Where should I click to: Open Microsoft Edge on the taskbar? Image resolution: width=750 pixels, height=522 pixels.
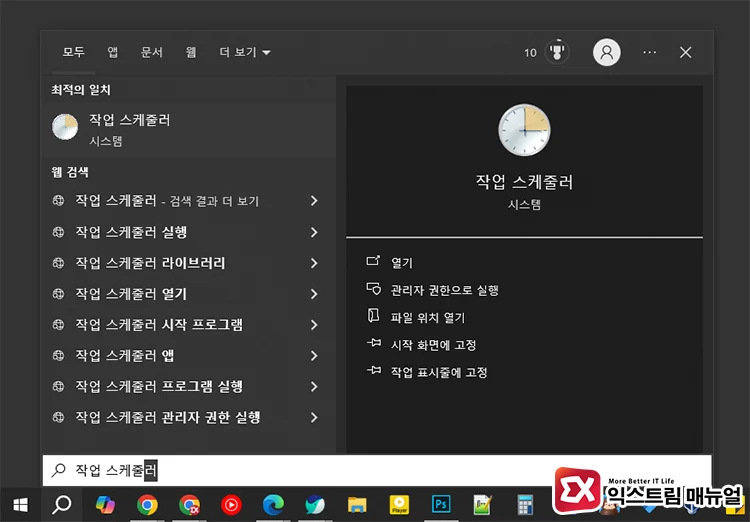(x=273, y=504)
